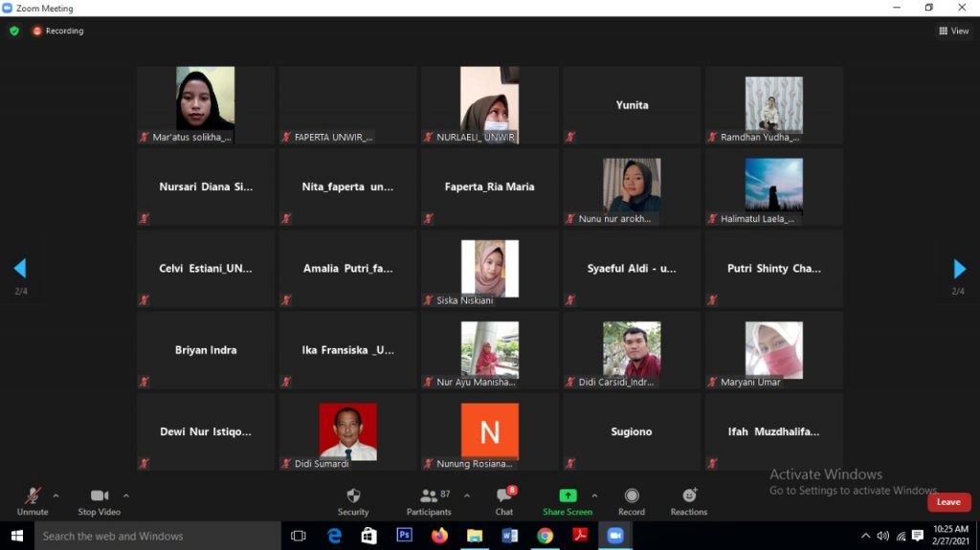Expand video options arrow beside Stop Video
This screenshot has width=980, height=550.
click(x=126, y=495)
